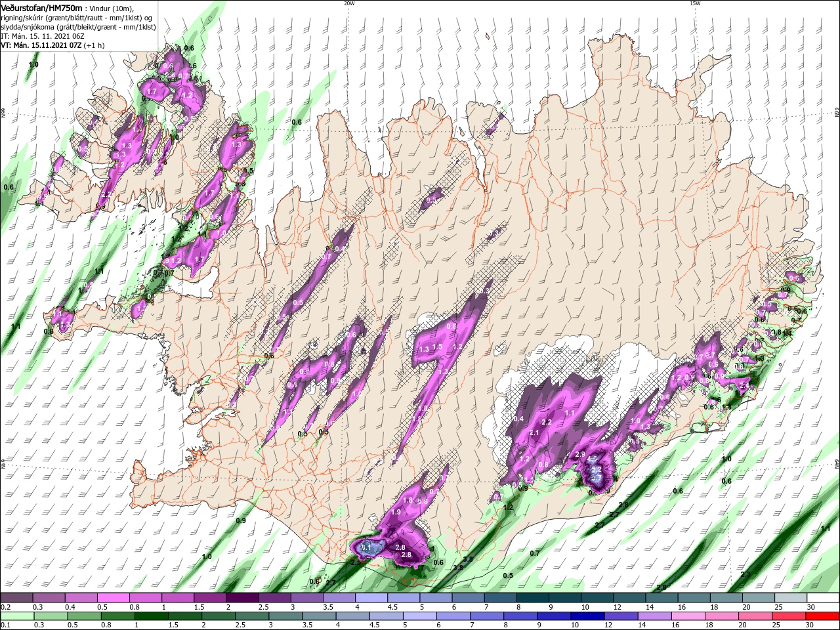This screenshot has width=840, height=630.
Task: Pick the bright red 30 rain legend swatch
Action: (823, 616)
